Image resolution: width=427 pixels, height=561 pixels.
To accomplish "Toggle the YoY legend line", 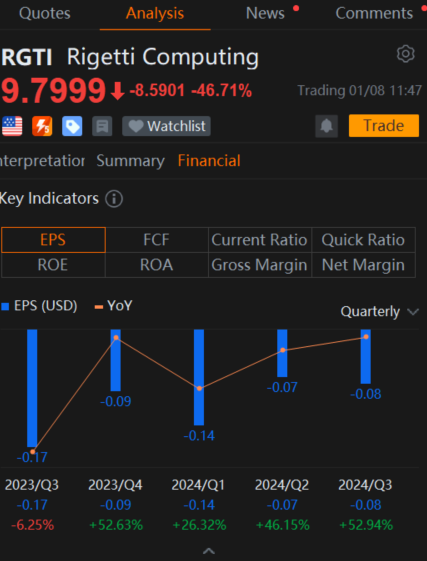I will point(113,306).
